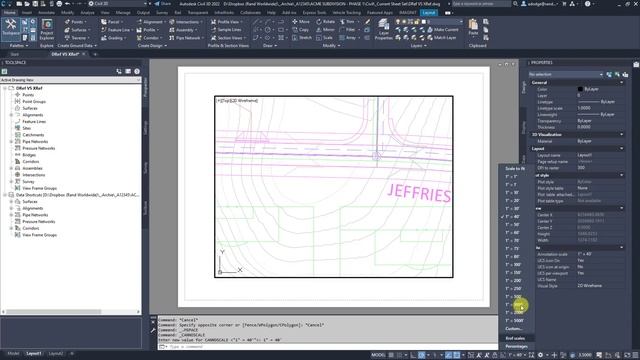Click the Sample Lines tool

coord(226,30)
